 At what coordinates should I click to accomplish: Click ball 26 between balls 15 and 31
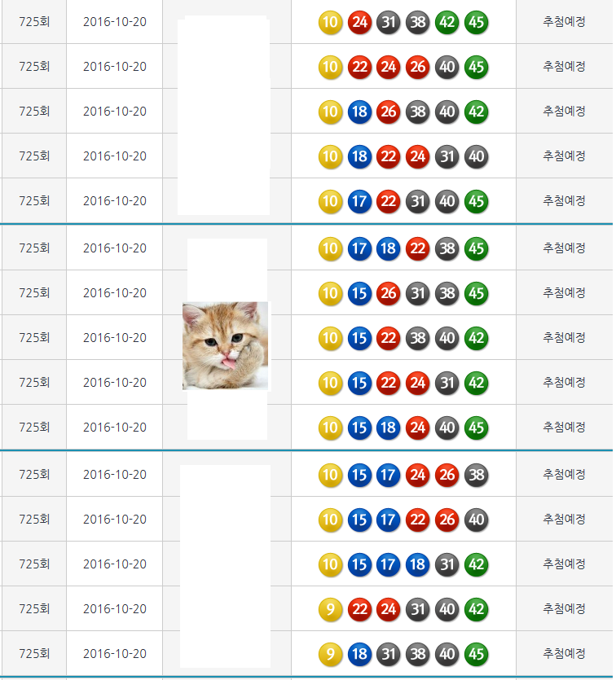click(x=389, y=293)
